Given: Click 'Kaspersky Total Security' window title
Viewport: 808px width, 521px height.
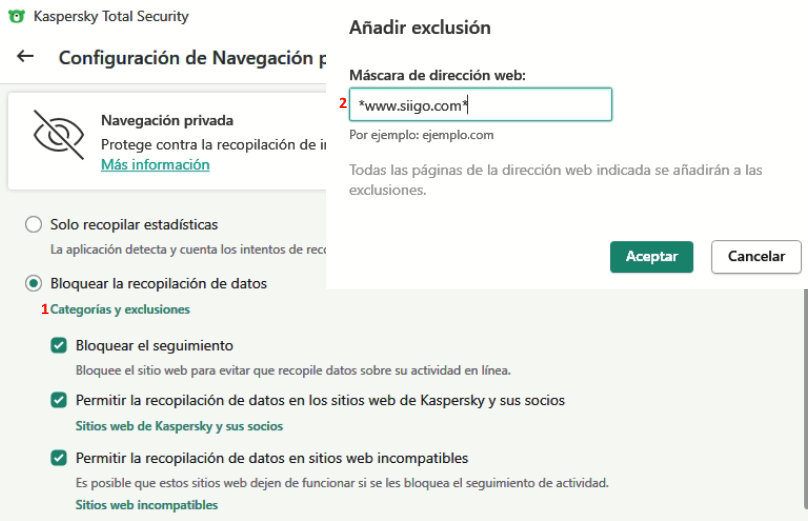Looking at the screenshot, I should [x=111, y=16].
